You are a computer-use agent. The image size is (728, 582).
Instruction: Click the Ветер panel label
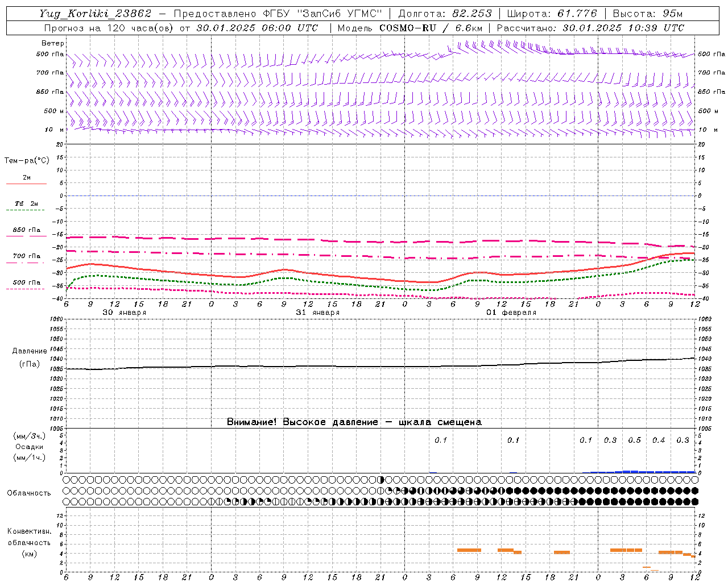pos(53,43)
